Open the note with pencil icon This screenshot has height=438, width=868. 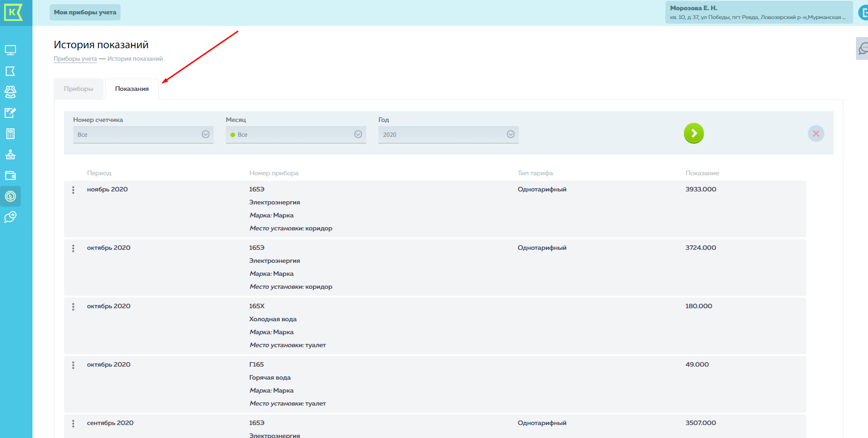coord(10,113)
